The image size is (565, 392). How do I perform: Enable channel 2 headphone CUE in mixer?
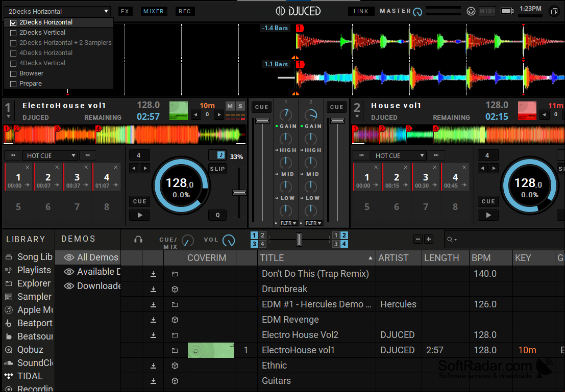point(336,107)
